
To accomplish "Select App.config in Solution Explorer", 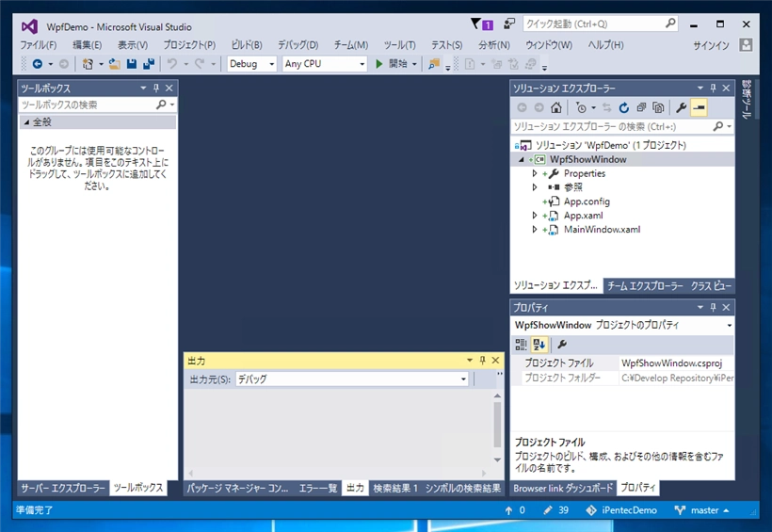I will point(587,202).
